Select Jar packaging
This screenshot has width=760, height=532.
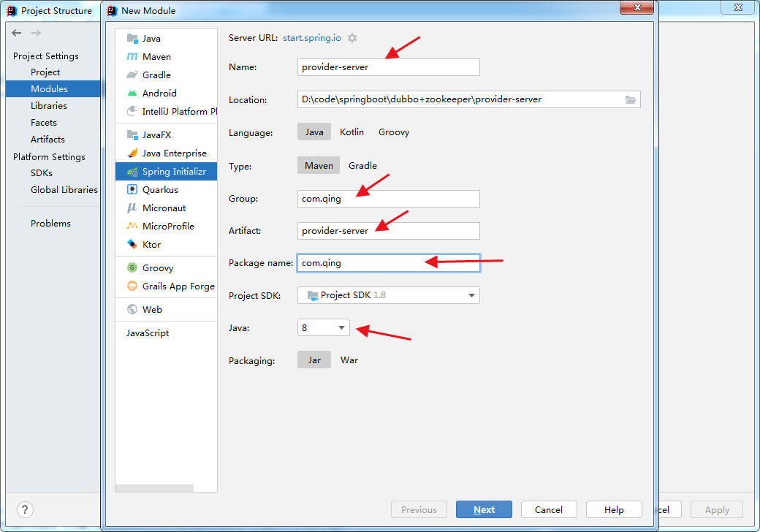pos(314,360)
